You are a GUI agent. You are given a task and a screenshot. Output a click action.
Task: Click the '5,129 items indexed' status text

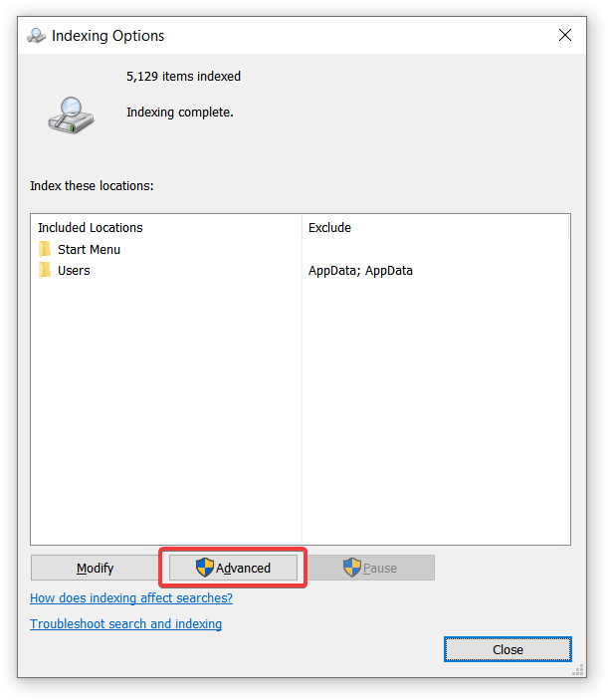tap(183, 77)
